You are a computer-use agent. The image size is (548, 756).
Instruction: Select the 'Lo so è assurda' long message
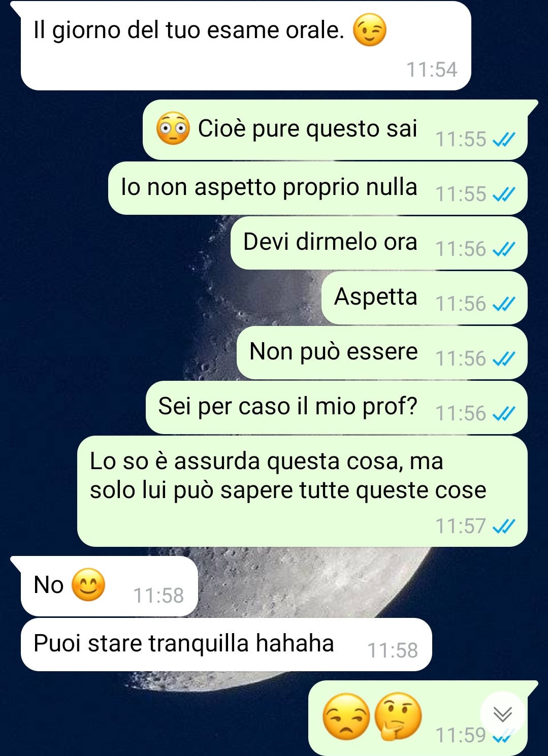(302, 491)
